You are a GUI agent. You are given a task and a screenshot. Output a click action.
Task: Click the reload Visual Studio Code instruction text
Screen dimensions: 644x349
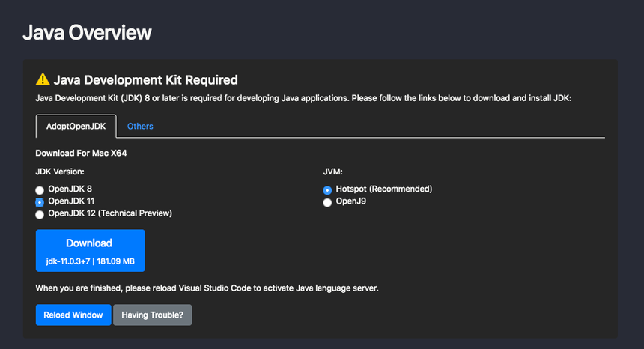(x=207, y=288)
